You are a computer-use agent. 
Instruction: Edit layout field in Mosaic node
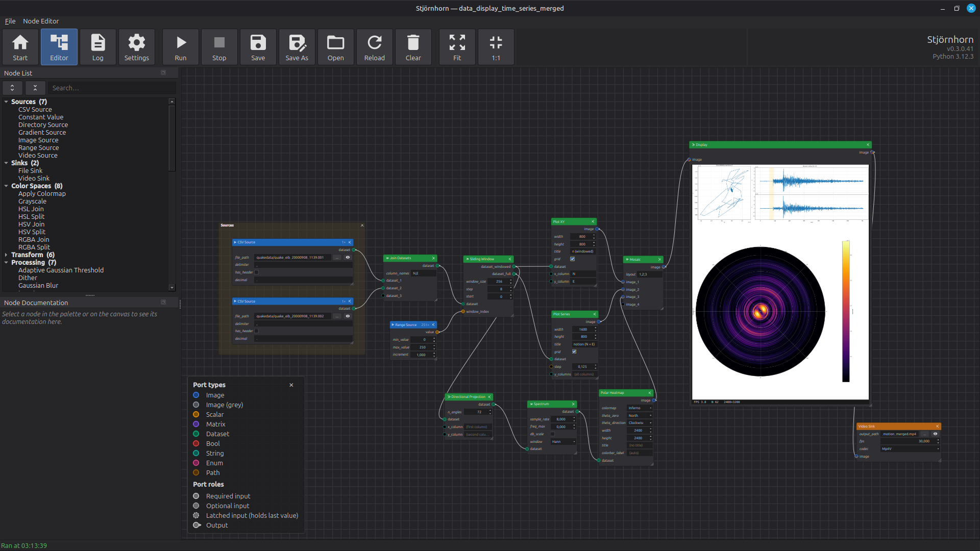(650, 274)
